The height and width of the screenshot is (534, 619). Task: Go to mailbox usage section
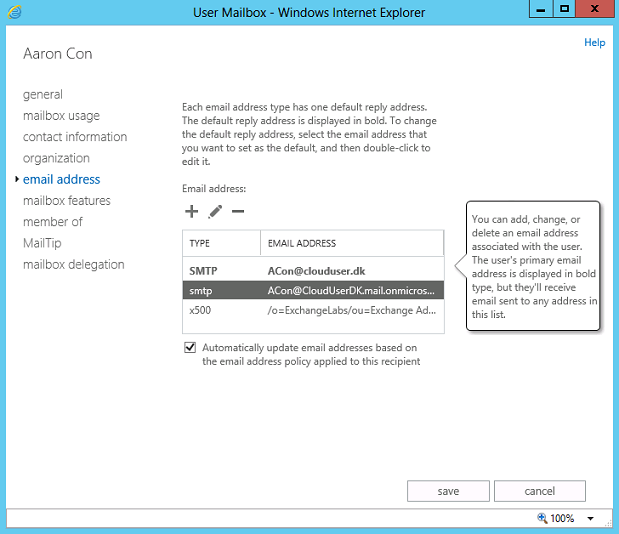click(62, 116)
